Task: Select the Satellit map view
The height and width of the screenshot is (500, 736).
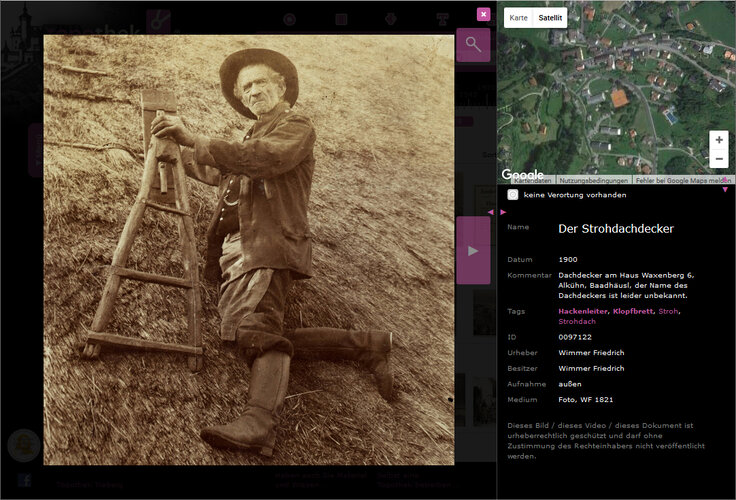Action: tap(550, 17)
